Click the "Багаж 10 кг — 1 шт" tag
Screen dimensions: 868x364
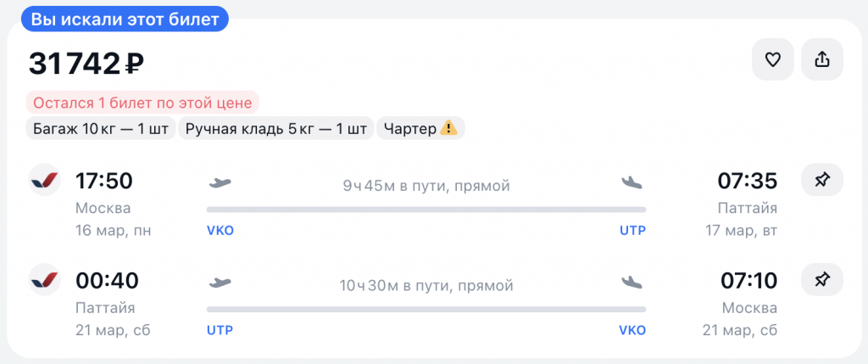[x=100, y=129]
